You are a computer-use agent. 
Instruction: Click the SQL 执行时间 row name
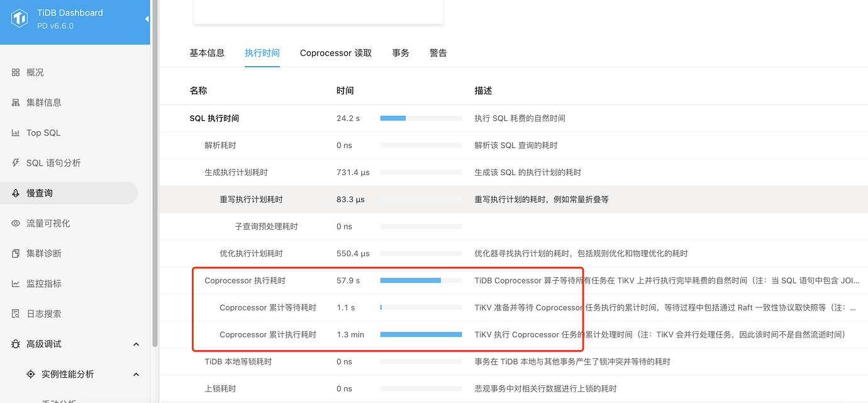pyautogui.click(x=214, y=118)
